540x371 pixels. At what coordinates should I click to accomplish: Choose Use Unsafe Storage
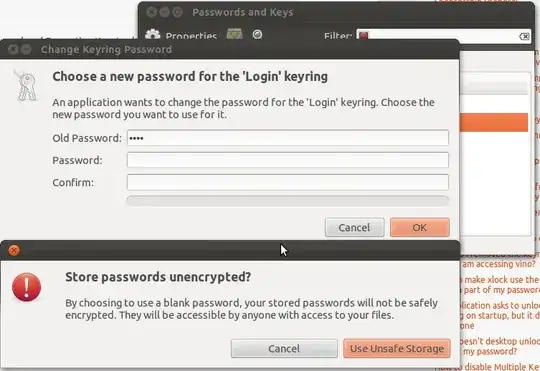coord(397,349)
